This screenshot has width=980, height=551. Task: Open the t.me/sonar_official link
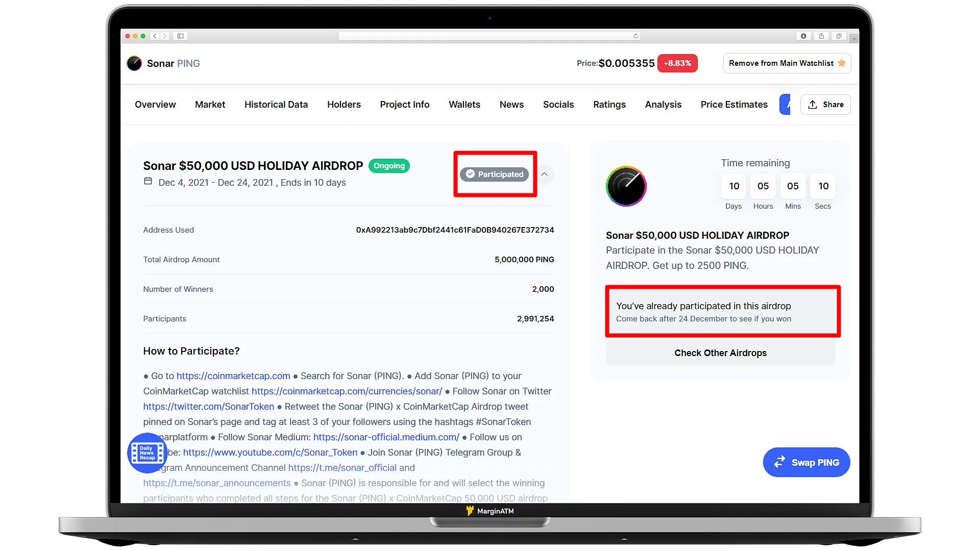[x=342, y=468]
